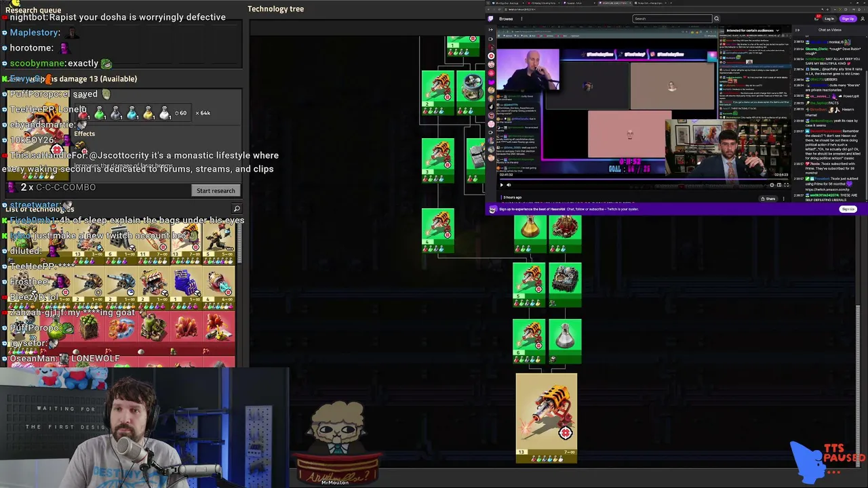Select the green science pack icon
This screenshot has height=488, width=868.
click(x=100, y=113)
